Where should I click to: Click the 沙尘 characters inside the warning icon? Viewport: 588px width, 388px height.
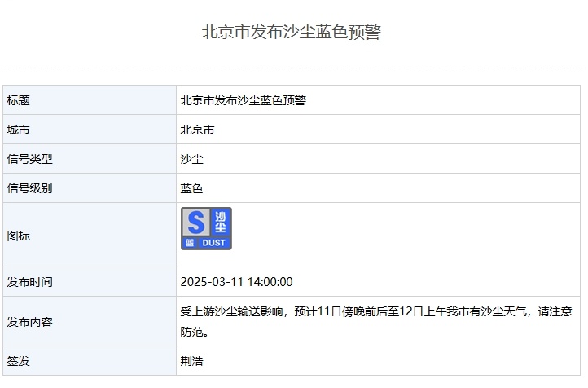(x=220, y=222)
